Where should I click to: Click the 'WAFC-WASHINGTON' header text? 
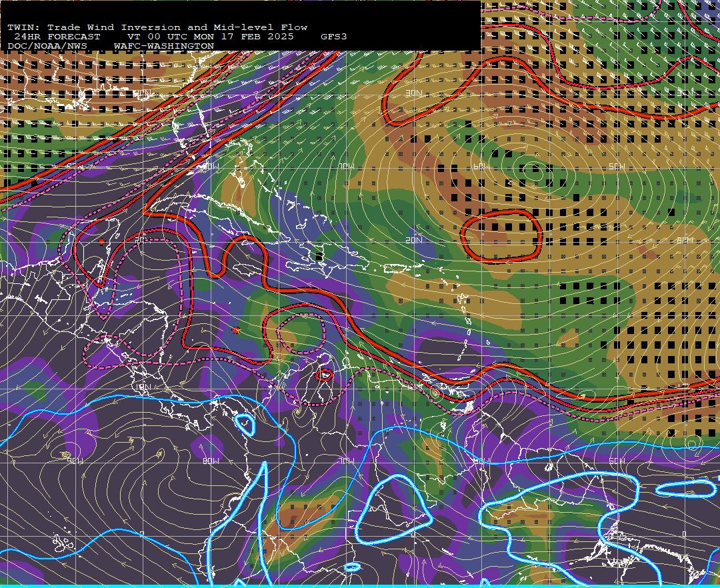164,47
